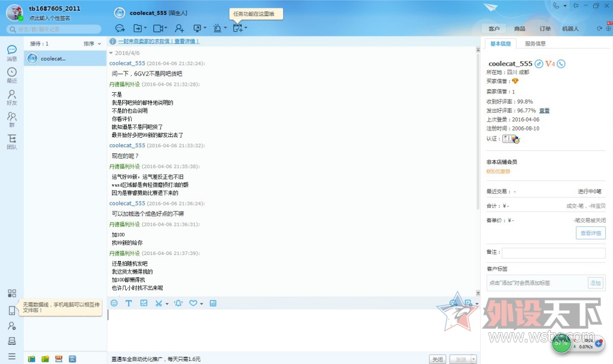613x364 pixels.
Task: Open the 排序 sort dropdown
Action: pos(92,44)
